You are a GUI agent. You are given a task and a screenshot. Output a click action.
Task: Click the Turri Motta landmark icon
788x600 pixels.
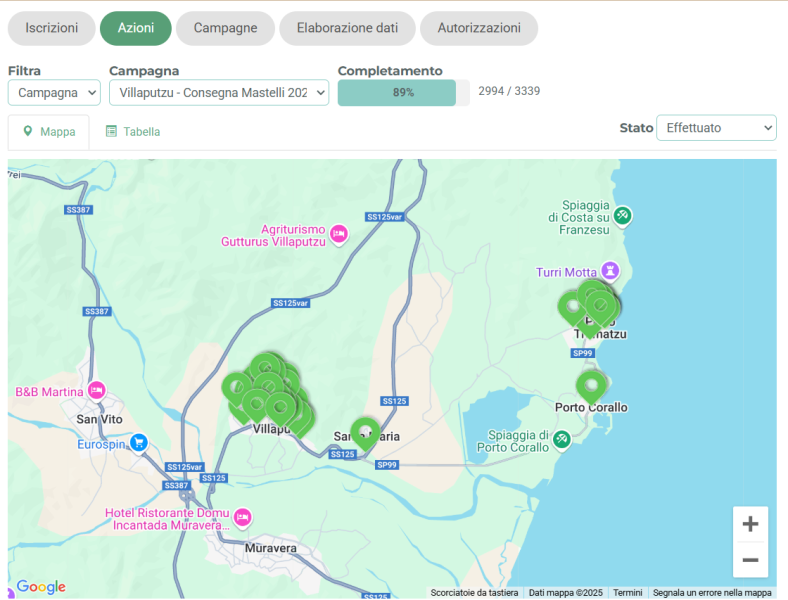click(610, 271)
